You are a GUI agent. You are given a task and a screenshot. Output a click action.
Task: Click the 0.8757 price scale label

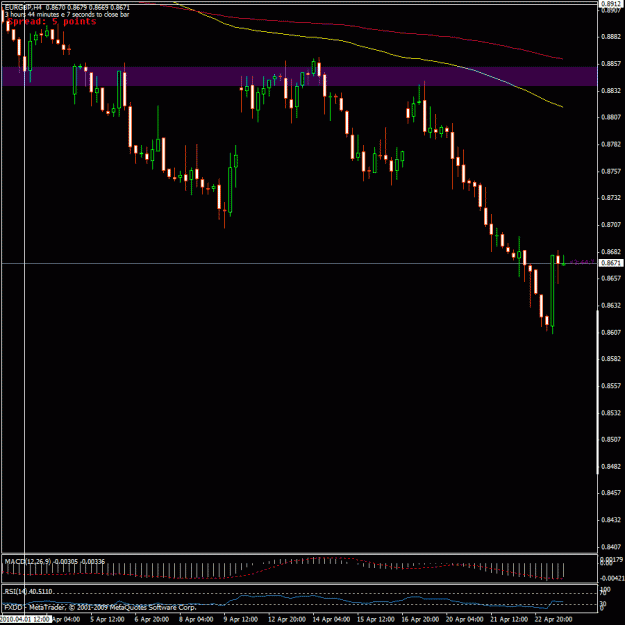pyautogui.click(x=611, y=171)
